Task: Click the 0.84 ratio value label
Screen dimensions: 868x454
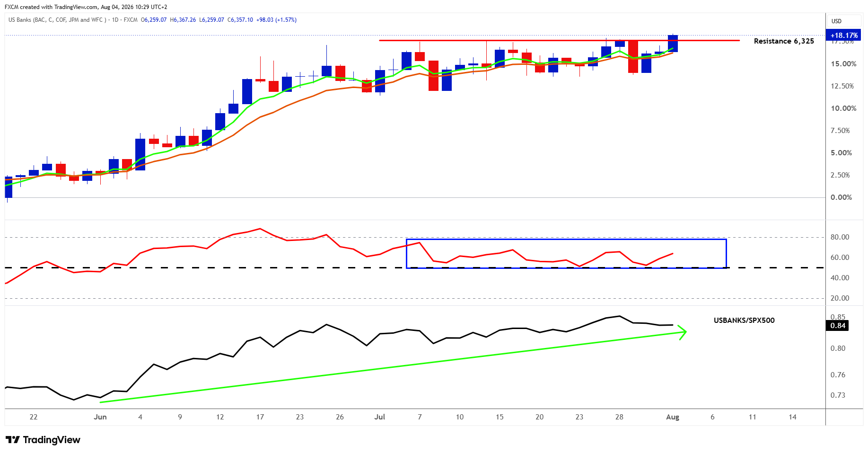Action: pyautogui.click(x=838, y=326)
